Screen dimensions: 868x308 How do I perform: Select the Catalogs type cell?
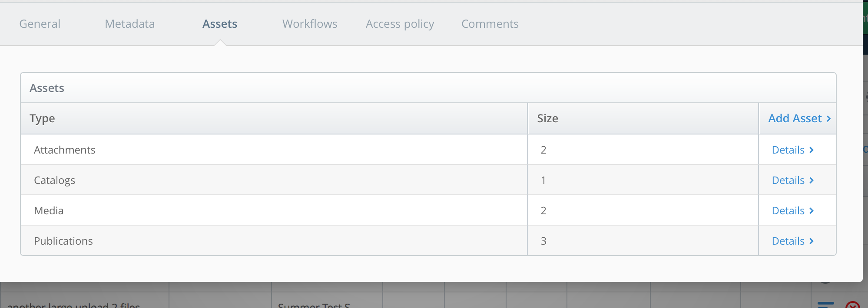tap(55, 180)
